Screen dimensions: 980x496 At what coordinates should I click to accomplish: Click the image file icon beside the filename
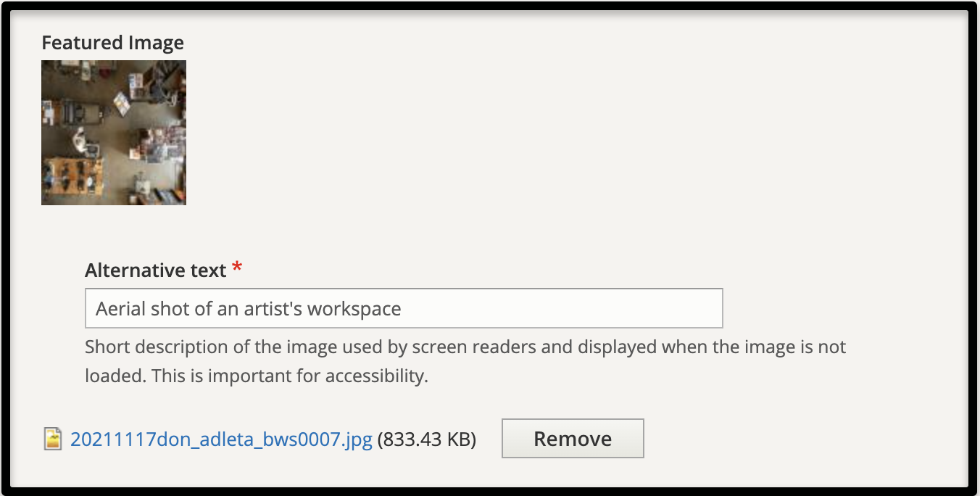(x=52, y=439)
